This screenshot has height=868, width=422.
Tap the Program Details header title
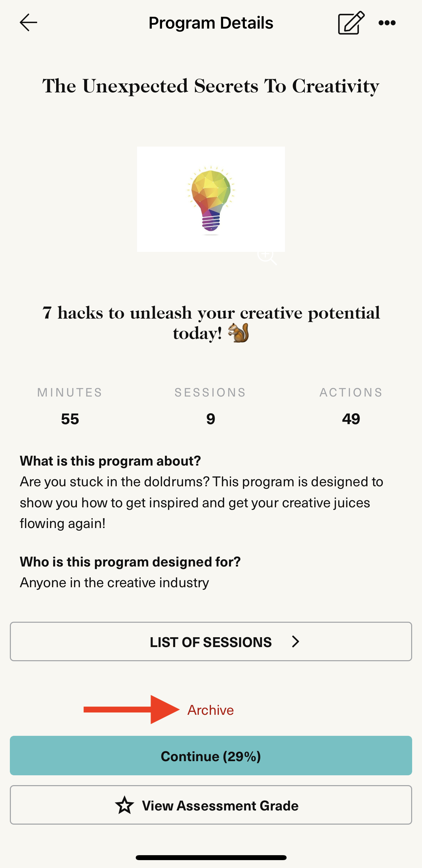211,23
